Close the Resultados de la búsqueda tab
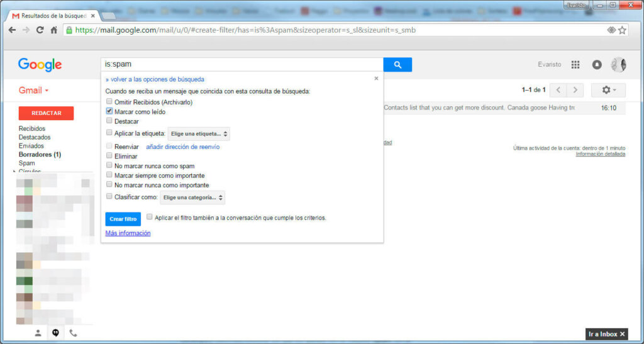The height and width of the screenshot is (344, 644). tap(93, 16)
